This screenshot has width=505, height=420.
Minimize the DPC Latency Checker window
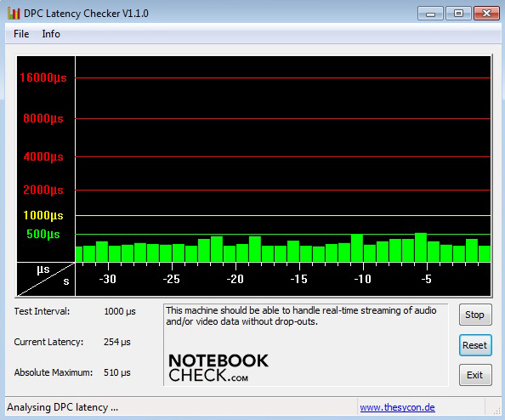430,14
